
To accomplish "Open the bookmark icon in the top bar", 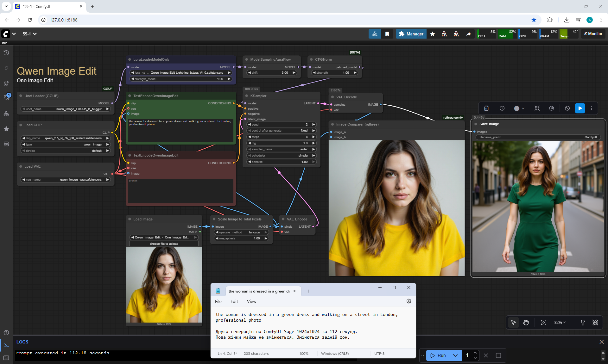I will click(387, 34).
